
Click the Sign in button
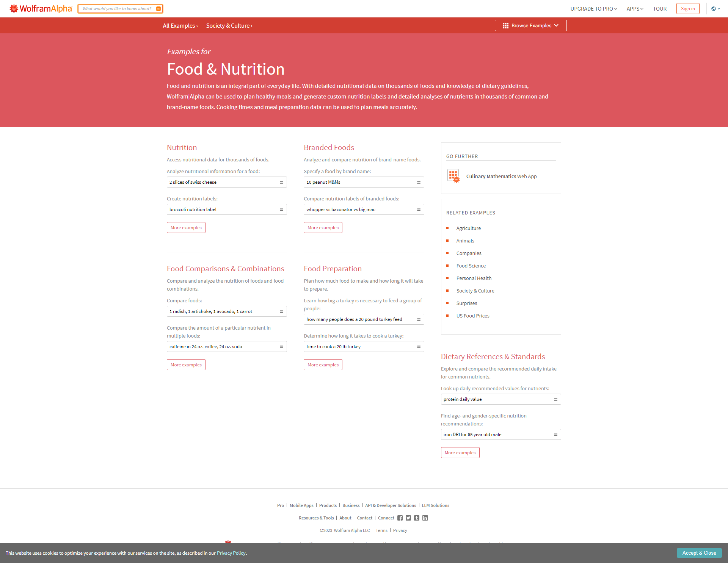pyautogui.click(x=688, y=8)
